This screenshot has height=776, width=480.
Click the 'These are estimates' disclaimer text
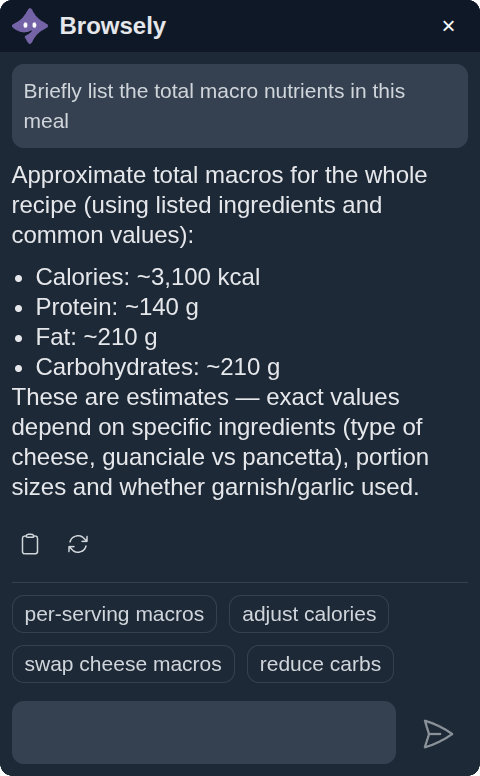tap(220, 442)
